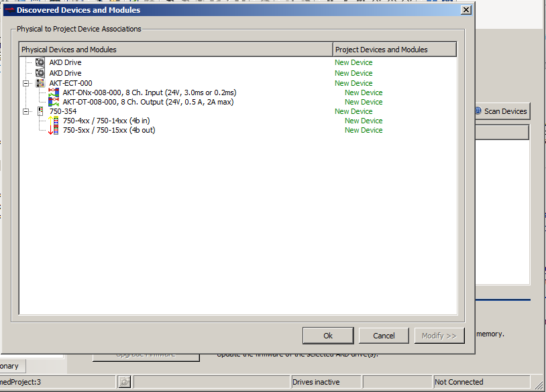Click the Not Connected status bar entry

pos(481,382)
